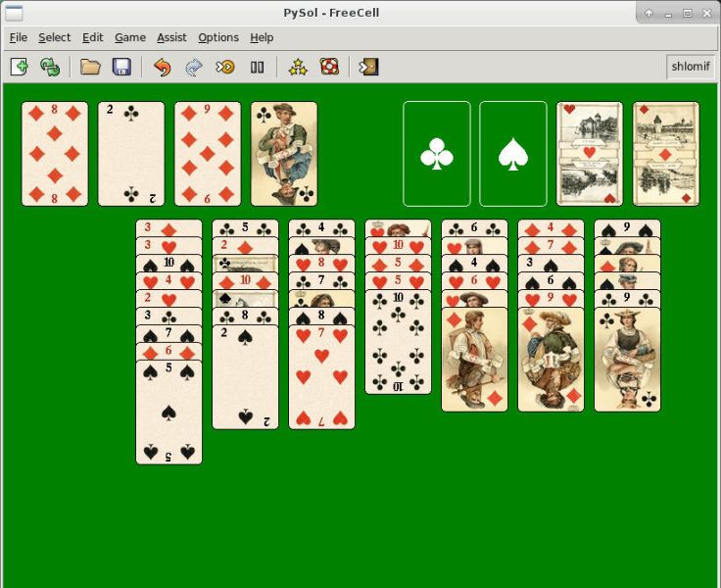
Task: Click the New Game toolbar icon
Action: tap(19, 68)
